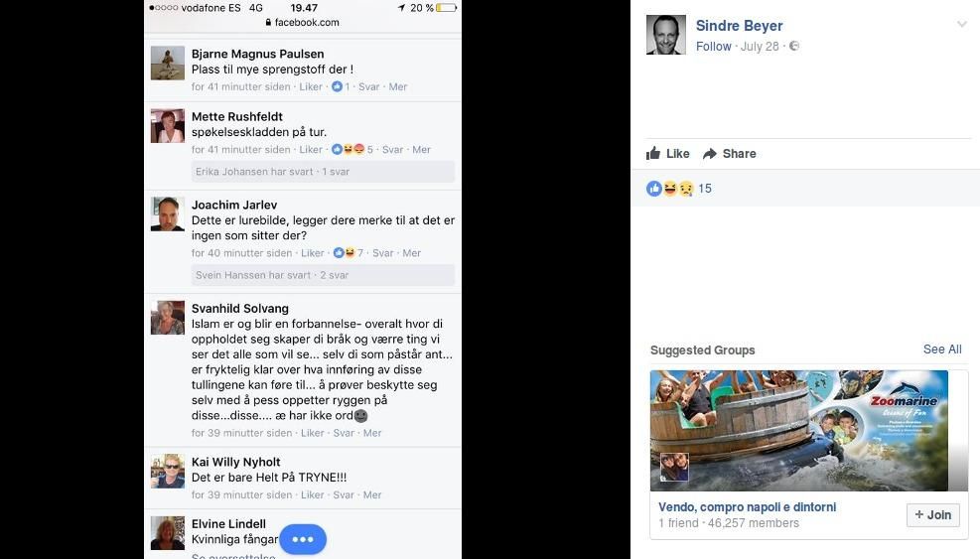Image resolution: width=980 pixels, height=559 pixels.
Task: Click Mer under Svanhild Solvang's comment
Action: 372,433
